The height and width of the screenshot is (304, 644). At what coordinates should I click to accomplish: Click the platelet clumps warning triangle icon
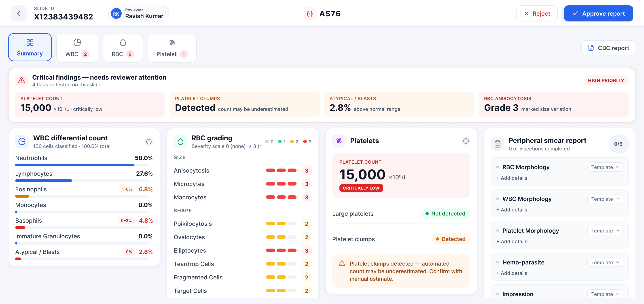(x=342, y=263)
